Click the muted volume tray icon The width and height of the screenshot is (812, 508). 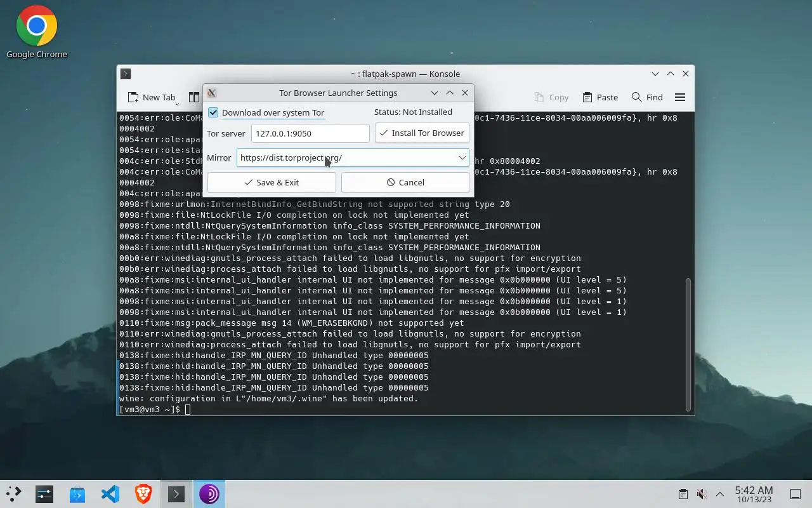point(702,494)
